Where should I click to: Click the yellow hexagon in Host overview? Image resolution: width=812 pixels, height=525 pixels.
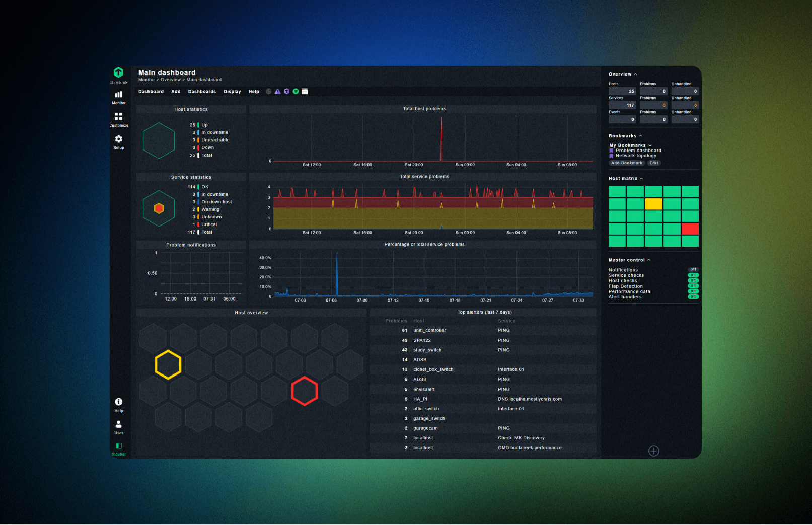tap(168, 364)
